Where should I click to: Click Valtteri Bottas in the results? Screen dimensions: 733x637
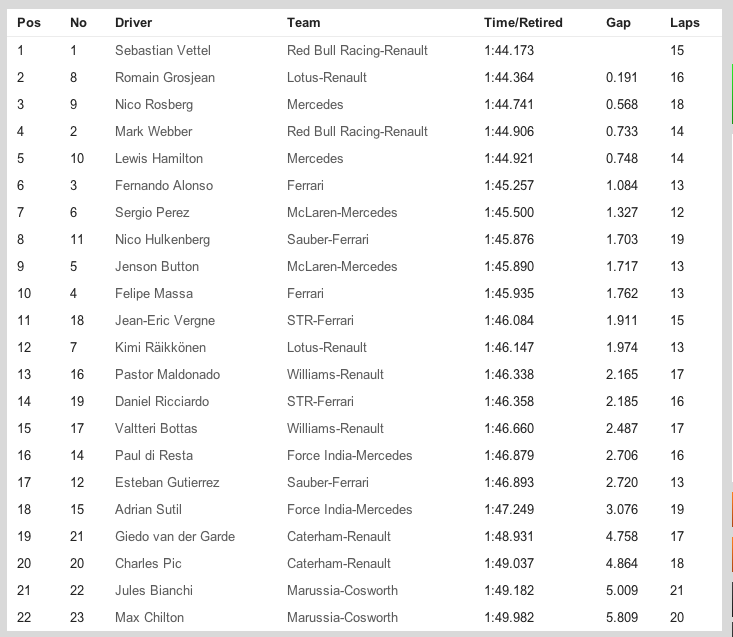(156, 428)
